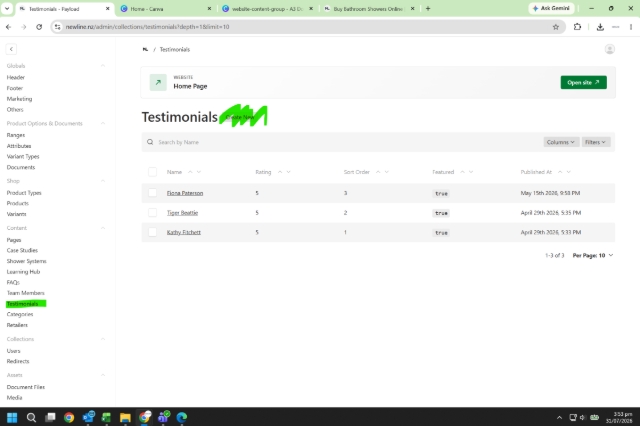The image size is (640, 426).
Task: Sort Featured column ascending
Action: (x=462, y=172)
